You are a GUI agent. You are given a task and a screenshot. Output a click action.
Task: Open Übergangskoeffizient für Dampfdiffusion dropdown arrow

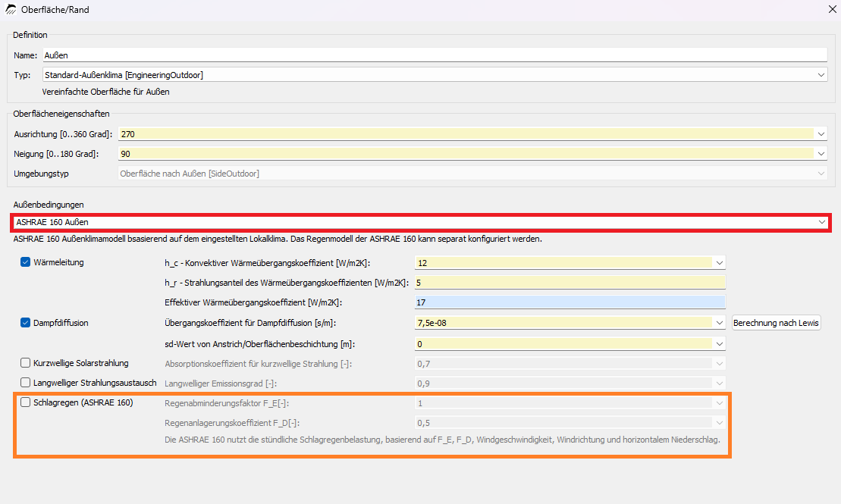[719, 323]
